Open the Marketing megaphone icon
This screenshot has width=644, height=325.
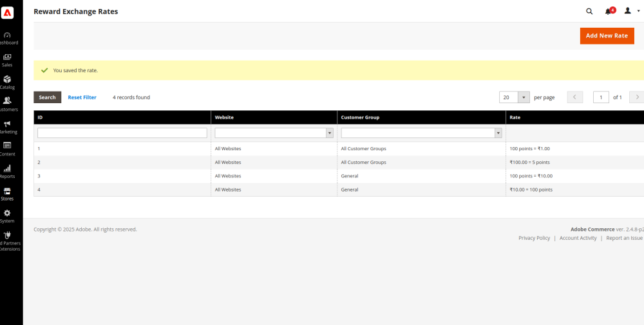[7, 124]
